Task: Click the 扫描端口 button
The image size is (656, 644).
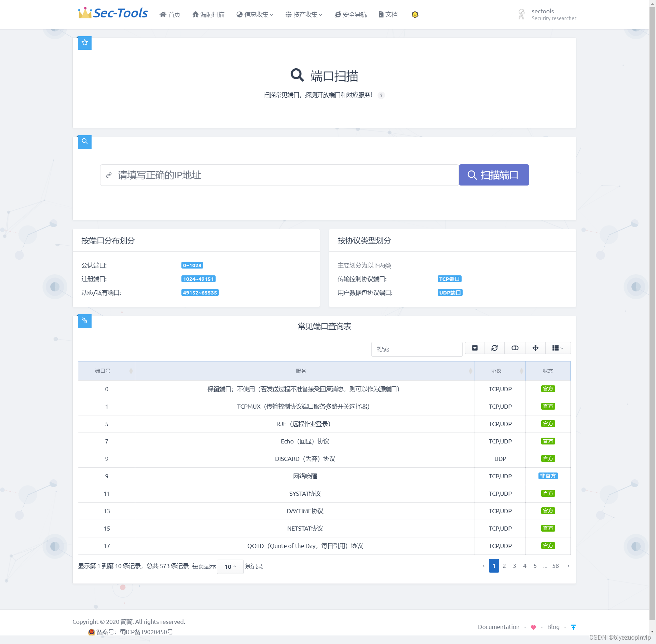Action: [x=494, y=175]
